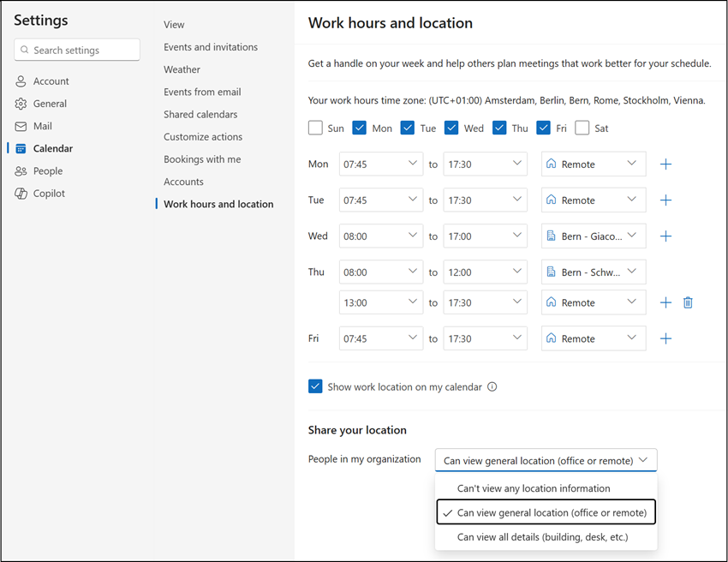This screenshot has width=728, height=562.
Task: Open Wednesday's start time dropdown
Action: 380,236
